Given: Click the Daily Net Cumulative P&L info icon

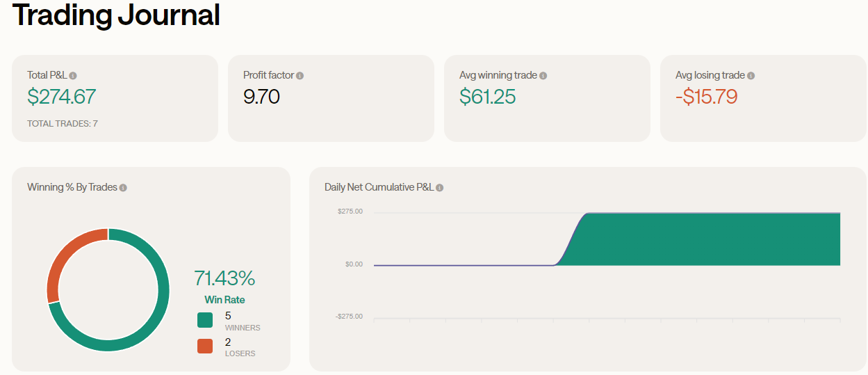Looking at the screenshot, I should [x=440, y=188].
